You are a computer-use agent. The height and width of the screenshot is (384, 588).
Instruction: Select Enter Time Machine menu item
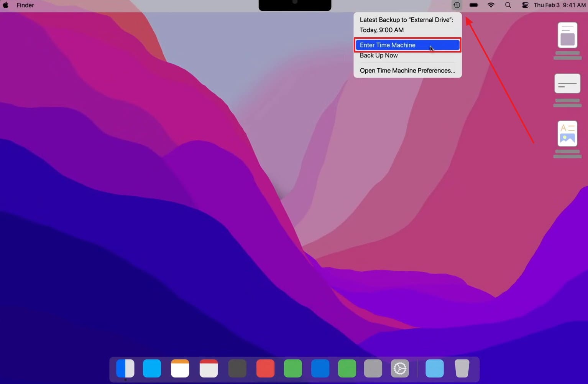(407, 45)
